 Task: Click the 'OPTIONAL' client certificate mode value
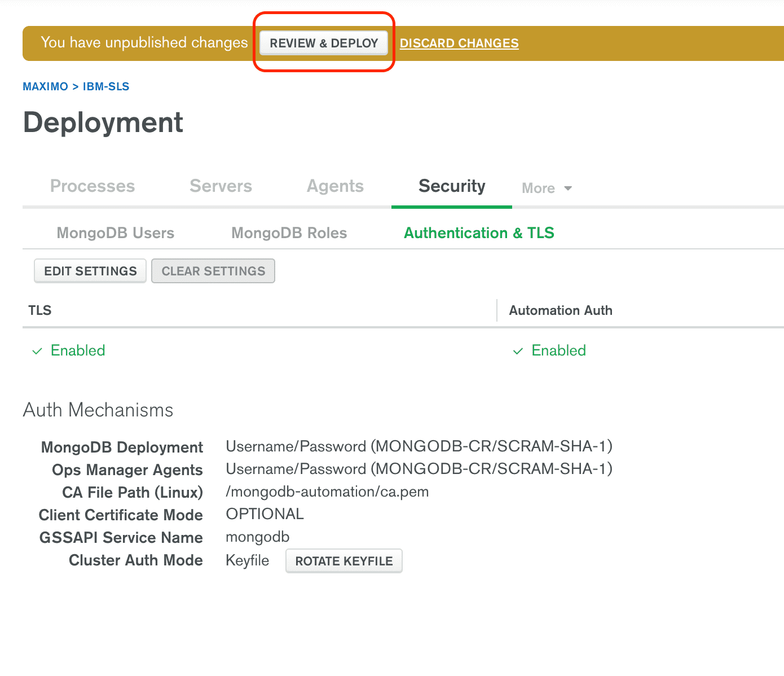coord(265,514)
